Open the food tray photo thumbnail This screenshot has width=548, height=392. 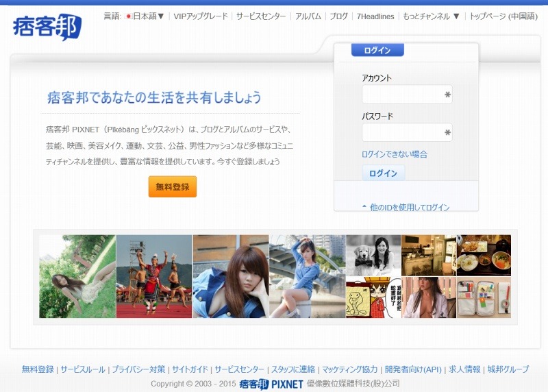[x=484, y=255]
